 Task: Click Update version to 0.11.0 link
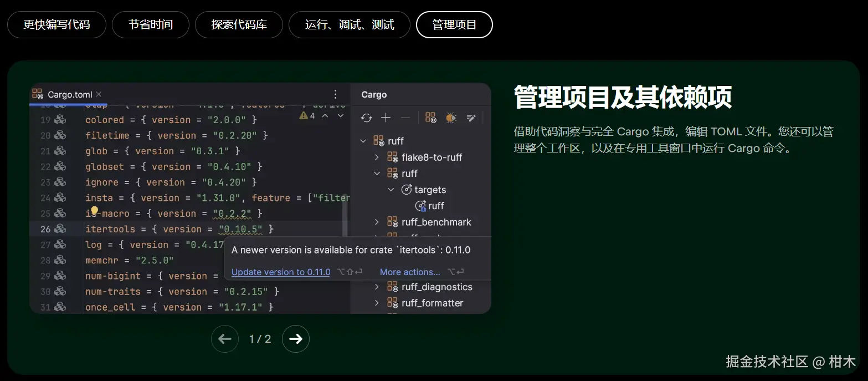point(281,272)
